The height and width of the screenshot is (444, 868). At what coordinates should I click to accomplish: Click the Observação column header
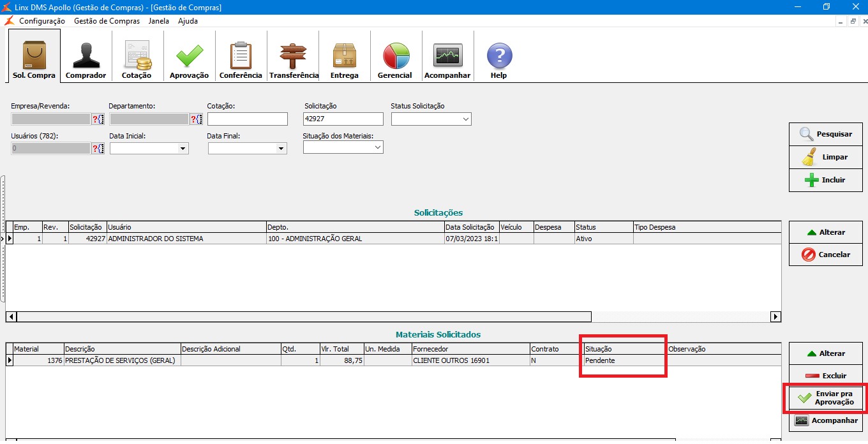[724, 349]
